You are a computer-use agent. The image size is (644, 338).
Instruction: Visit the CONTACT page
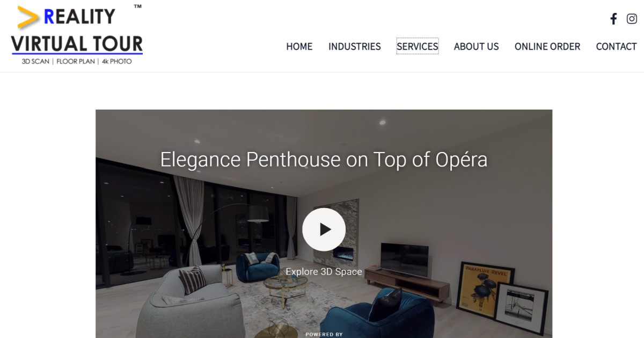pyautogui.click(x=616, y=47)
